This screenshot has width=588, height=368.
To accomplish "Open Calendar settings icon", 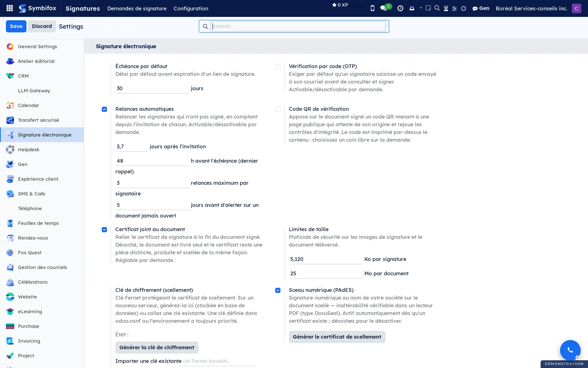I will click(10, 105).
